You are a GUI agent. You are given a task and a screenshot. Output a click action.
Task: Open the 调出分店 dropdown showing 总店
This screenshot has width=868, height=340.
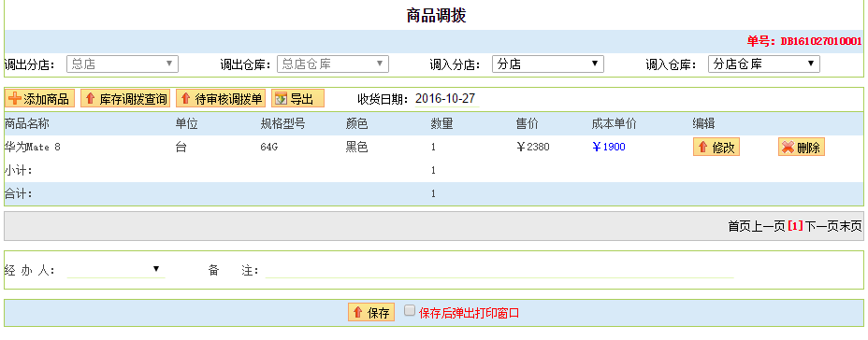[x=123, y=64]
